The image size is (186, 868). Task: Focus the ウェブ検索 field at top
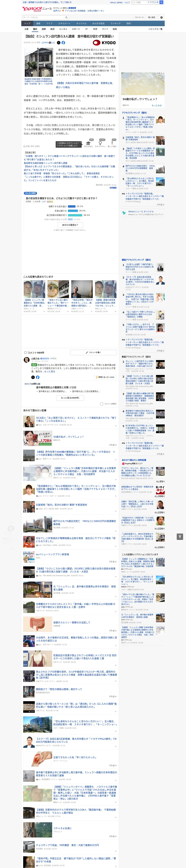[139, 2]
